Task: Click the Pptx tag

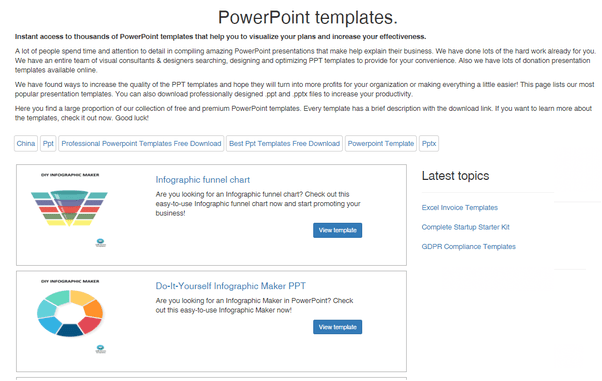Action: [x=429, y=144]
